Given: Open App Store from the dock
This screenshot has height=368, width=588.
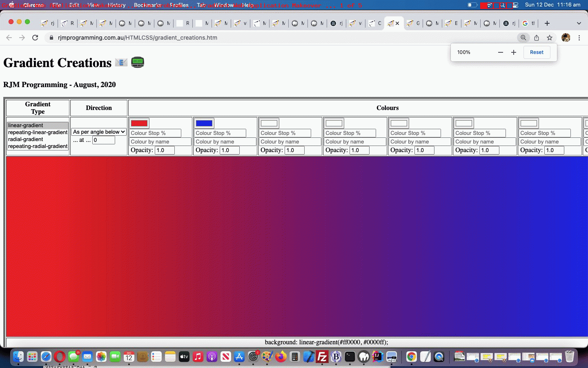Looking at the screenshot, I should [x=239, y=357].
